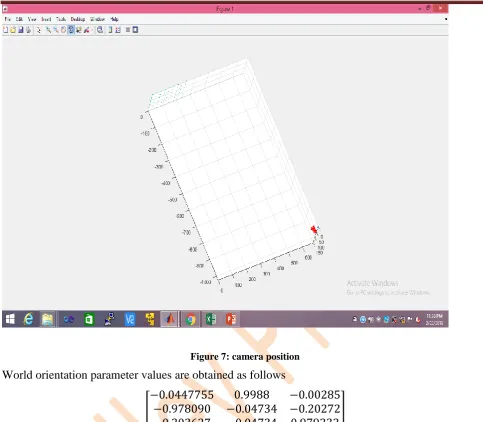Click the green Store taskbar icon
The width and height of the screenshot is (483, 422).
[89, 319]
